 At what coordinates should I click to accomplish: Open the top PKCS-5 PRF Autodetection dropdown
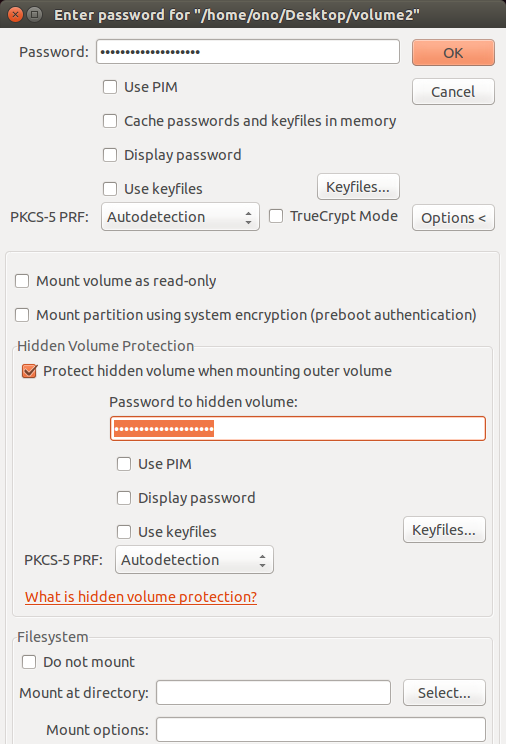coord(180,217)
